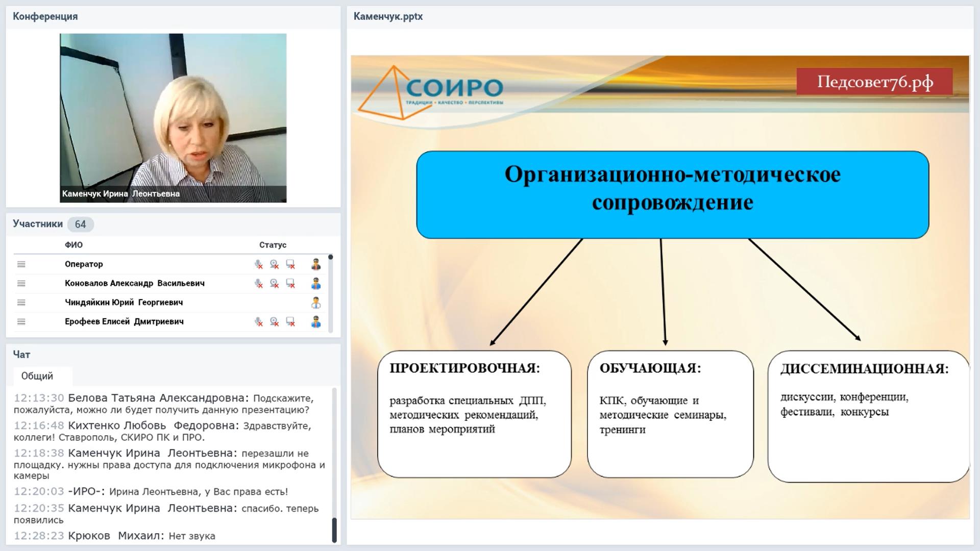Viewport: 980px width, 551px height.
Task: Click the Педсовет76.рф label on slide
Action: (875, 82)
